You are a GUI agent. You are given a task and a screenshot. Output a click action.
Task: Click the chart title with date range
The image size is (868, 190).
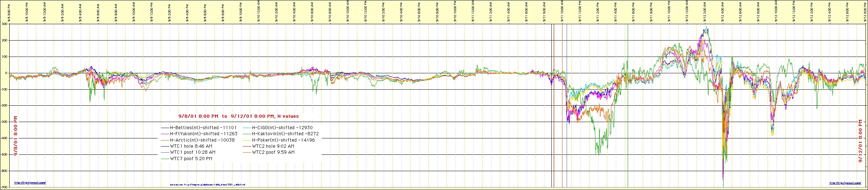click(238, 116)
